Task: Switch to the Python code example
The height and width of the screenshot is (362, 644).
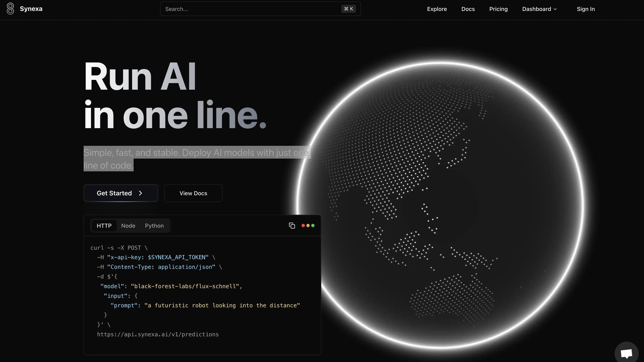Action: (154, 225)
